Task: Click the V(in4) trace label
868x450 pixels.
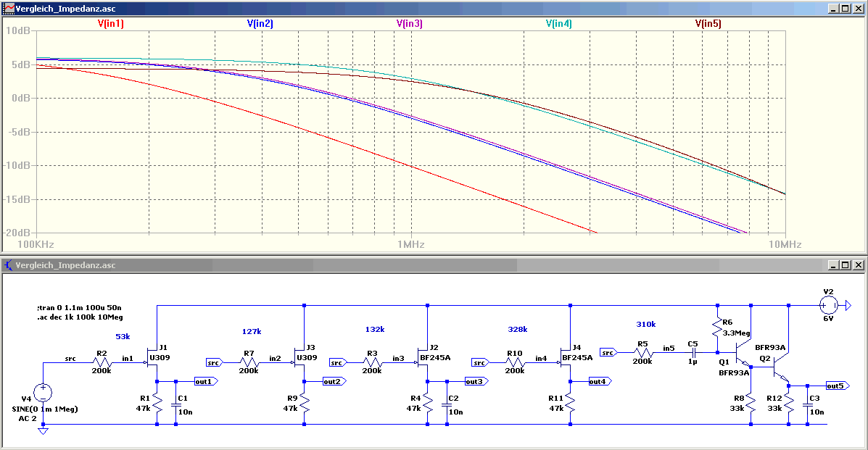Action: click(x=558, y=24)
